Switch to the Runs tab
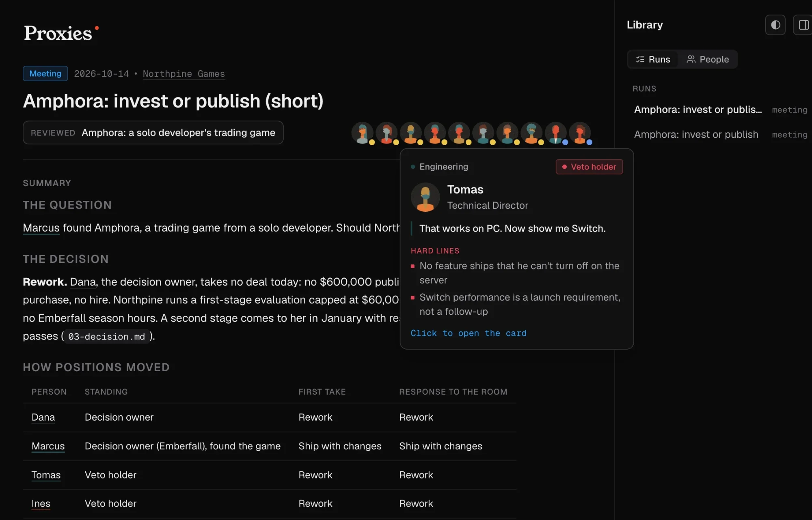Screen dimensions: 812x520 tap(653, 59)
